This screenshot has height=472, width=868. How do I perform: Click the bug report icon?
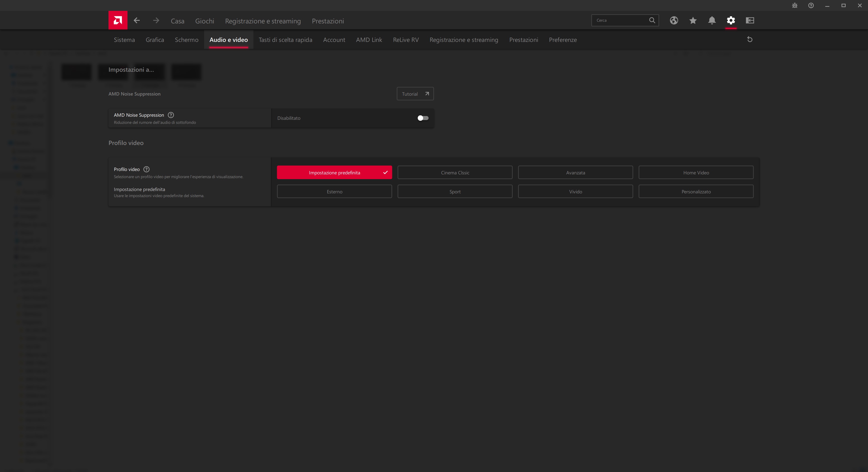[795, 5]
